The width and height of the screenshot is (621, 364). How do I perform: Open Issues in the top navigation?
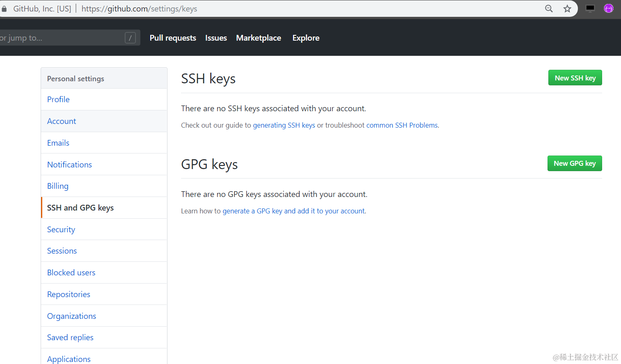coord(216,38)
